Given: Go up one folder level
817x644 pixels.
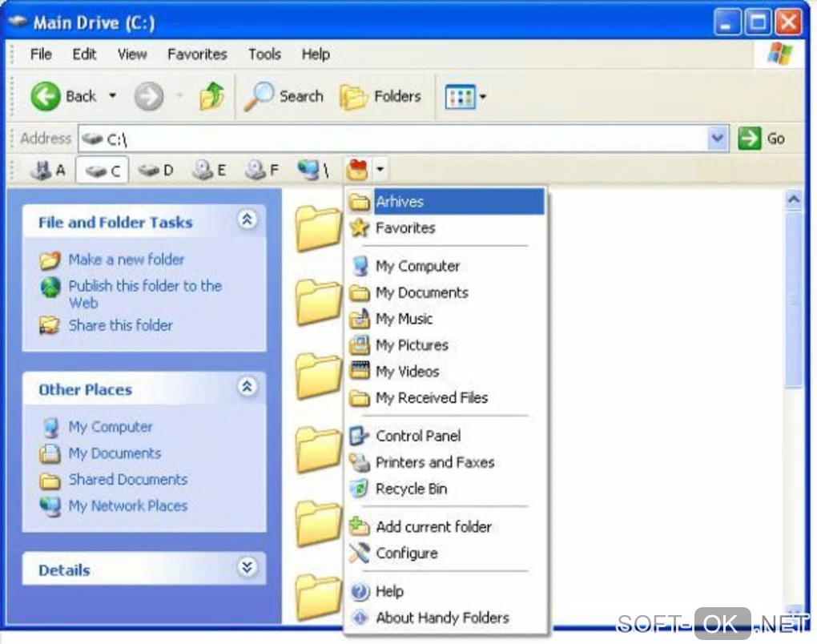Looking at the screenshot, I should 211,96.
